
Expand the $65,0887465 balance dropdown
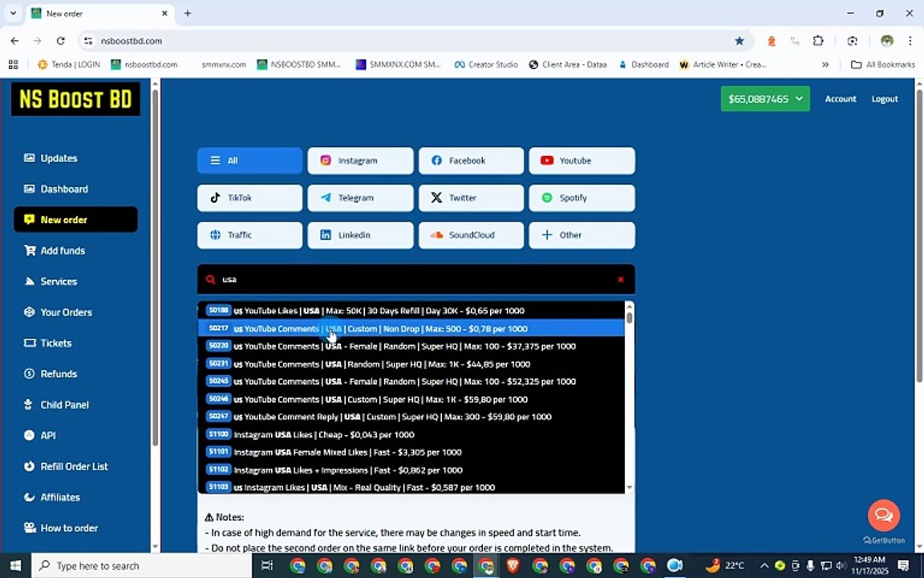765,99
